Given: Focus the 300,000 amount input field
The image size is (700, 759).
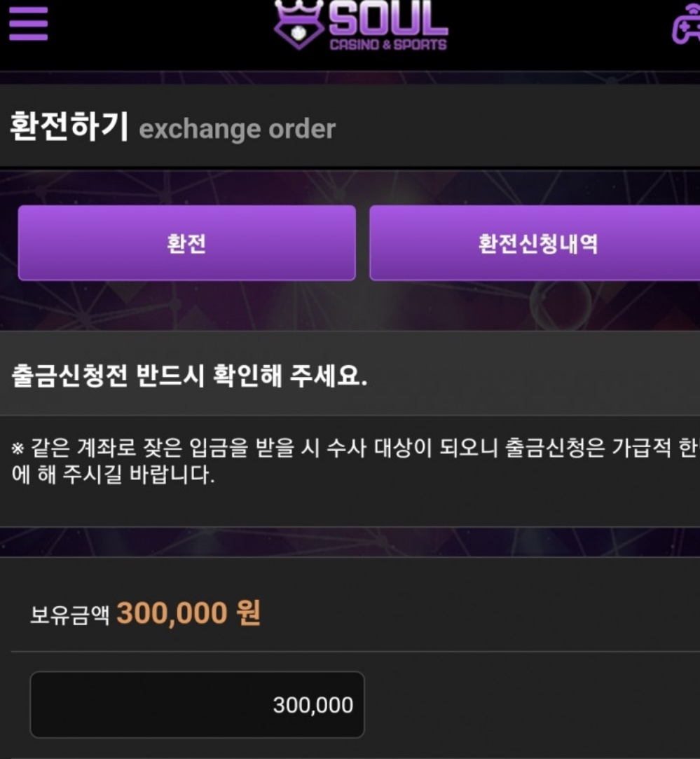Looking at the screenshot, I should [x=197, y=704].
